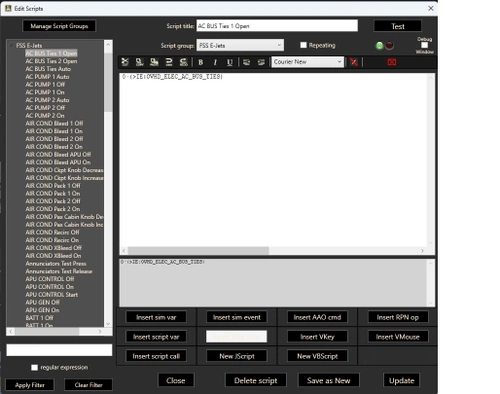
Task: Click the Redo icon in the editor toolbar
Action: (183, 62)
